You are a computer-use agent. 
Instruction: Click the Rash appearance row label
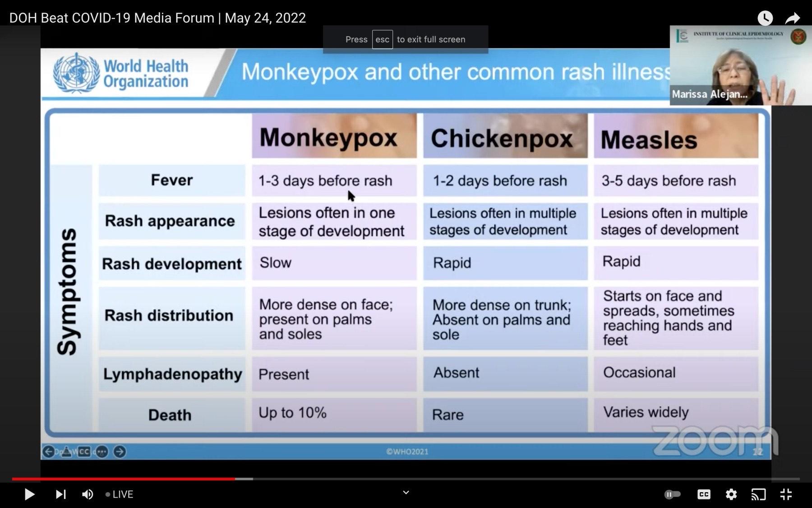pos(172,221)
